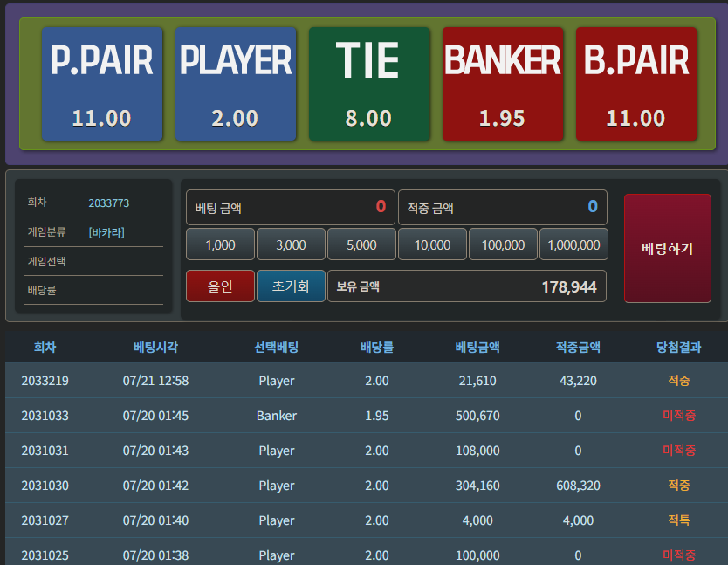Add 5,000 to the bet amount

(x=361, y=245)
